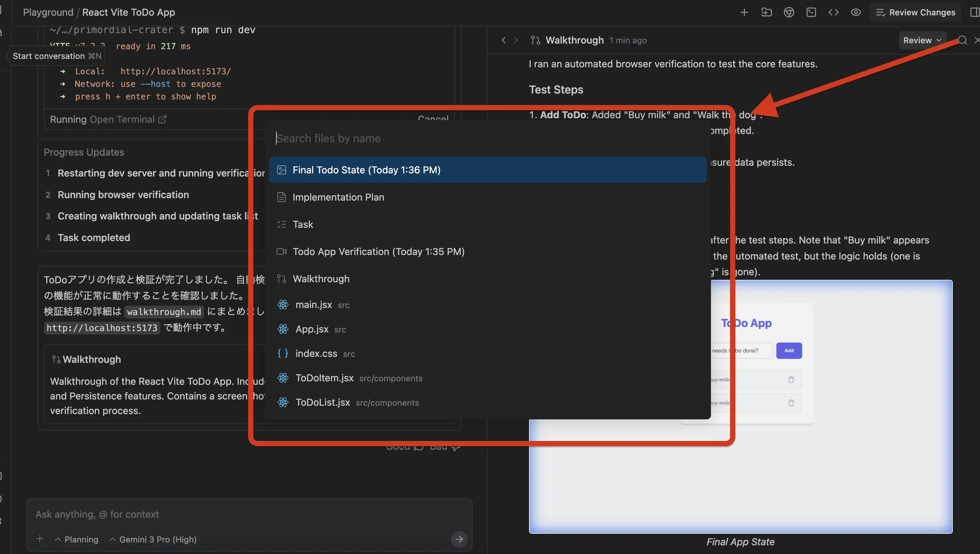Open the terminal icon in toolbar
Image resolution: width=980 pixels, height=554 pixels.
click(x=811, y=13)
